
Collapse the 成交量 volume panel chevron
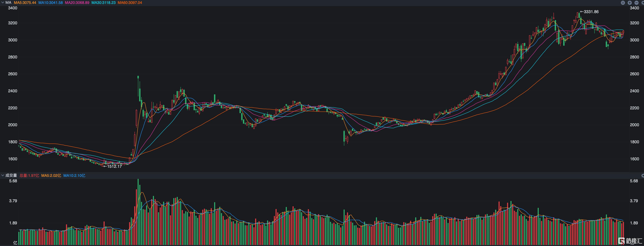(x=3, y=175)
